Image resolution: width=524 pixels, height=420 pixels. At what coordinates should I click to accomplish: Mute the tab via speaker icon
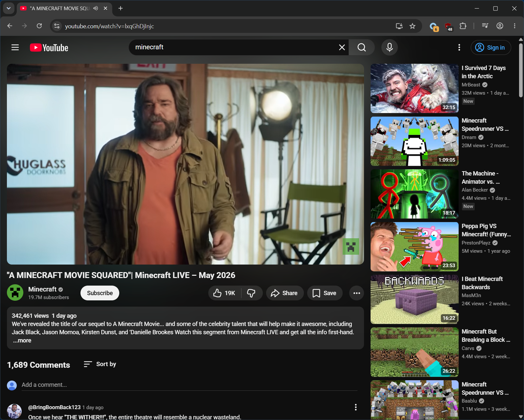(96, 8)
